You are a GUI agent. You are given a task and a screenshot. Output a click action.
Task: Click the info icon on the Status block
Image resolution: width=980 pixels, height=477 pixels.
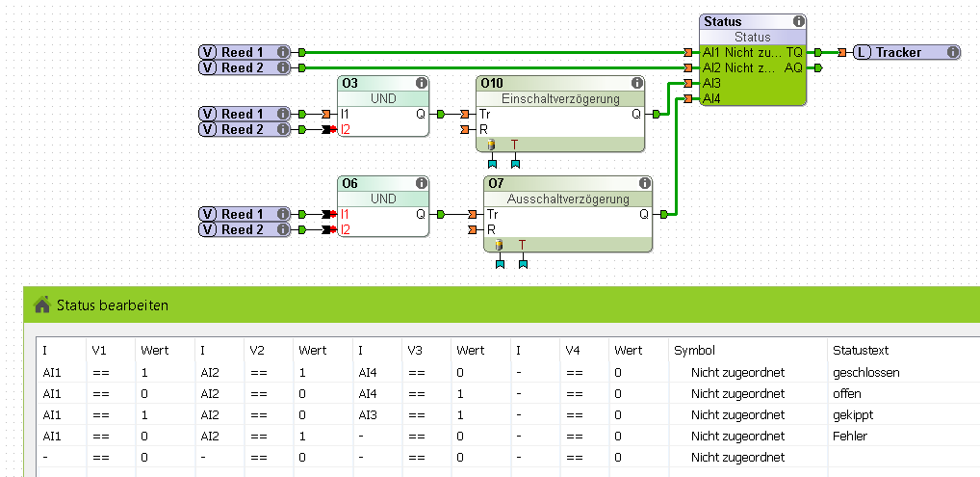799,21
